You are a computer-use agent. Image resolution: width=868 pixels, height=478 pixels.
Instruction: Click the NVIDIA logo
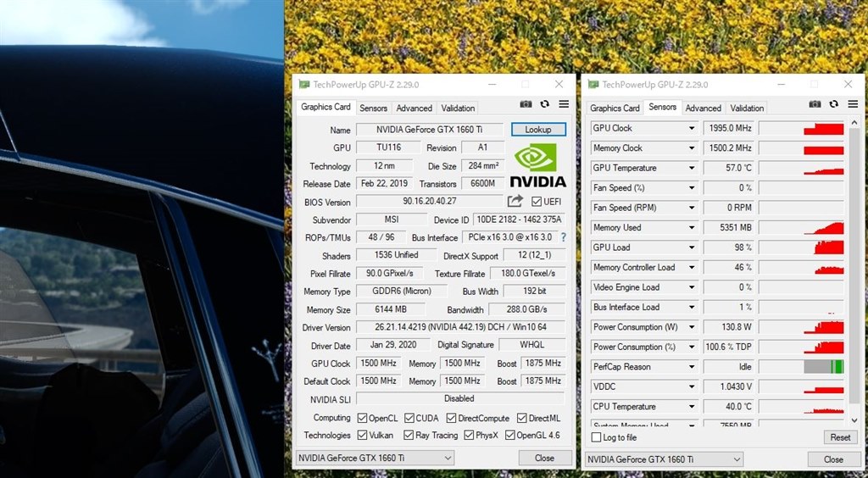coord(537,165)
